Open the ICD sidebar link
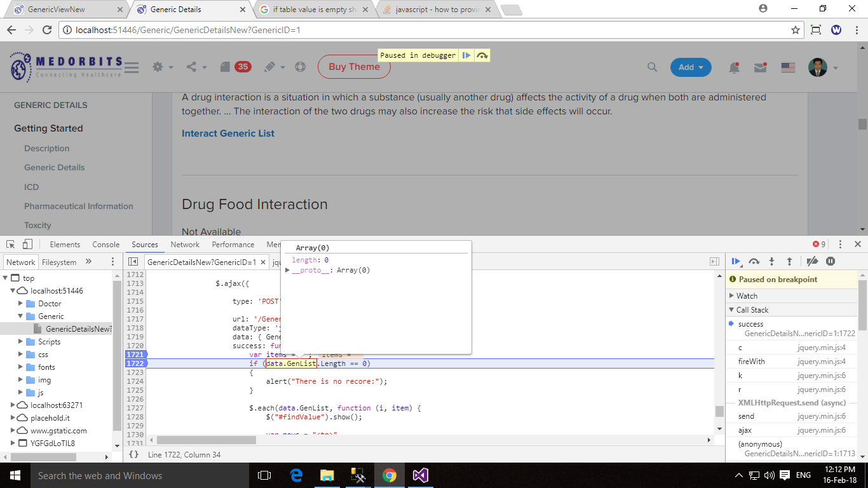Image resolution: width=868 pixels, height=488 pixels. click(32, 187)
